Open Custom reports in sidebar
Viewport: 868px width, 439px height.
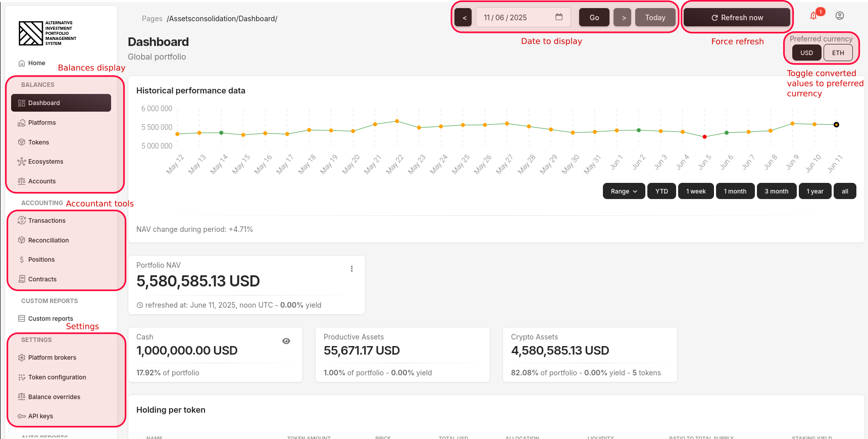(x=50, y=319)
